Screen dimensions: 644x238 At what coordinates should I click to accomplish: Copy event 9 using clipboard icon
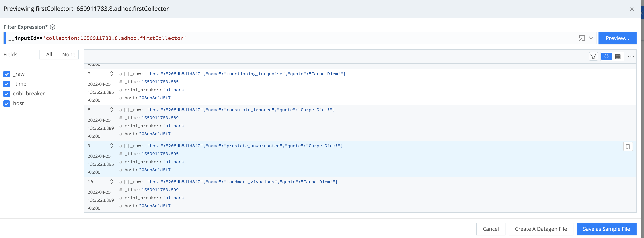coord(628,146)
